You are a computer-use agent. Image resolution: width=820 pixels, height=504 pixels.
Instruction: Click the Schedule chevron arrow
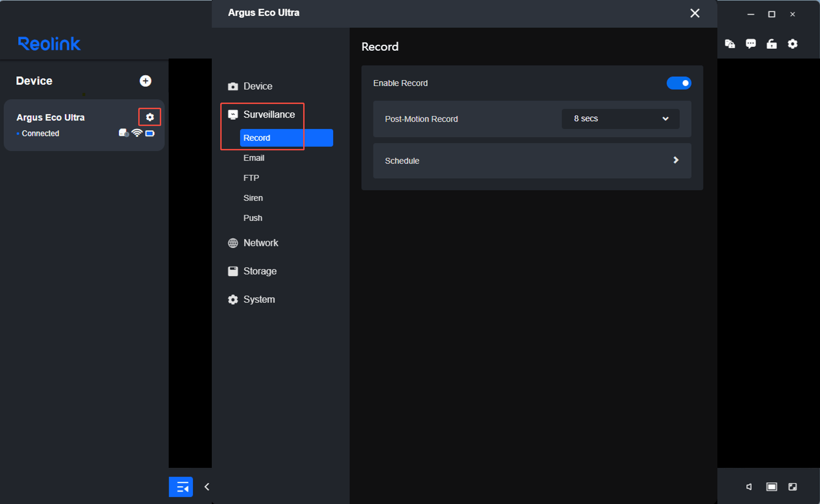(676, 160)
